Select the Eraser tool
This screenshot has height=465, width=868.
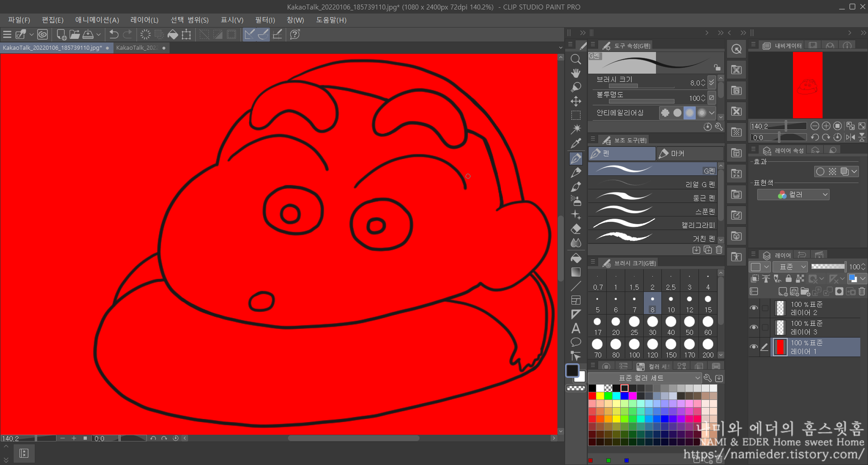(576, 228)
